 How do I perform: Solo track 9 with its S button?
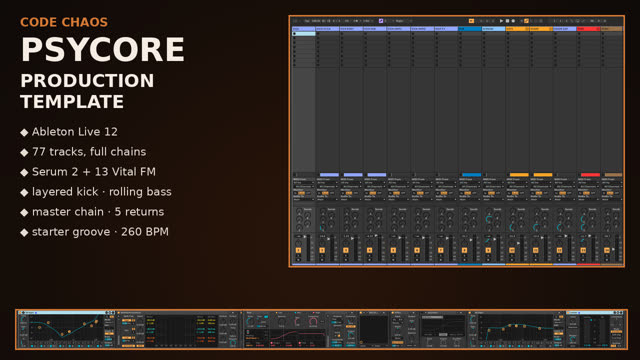(x=488, y=256)
